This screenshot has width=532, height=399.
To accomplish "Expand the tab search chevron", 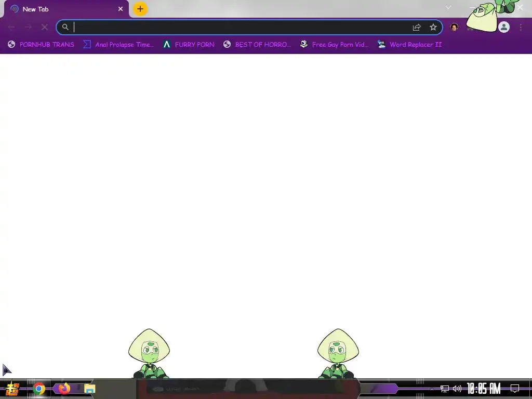I will (x=448, y=7).
